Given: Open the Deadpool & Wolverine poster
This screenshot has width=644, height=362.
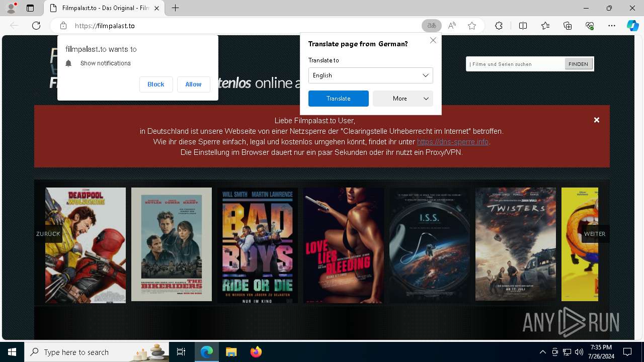Looking at the screenshot, I should [x=86, y=245].
